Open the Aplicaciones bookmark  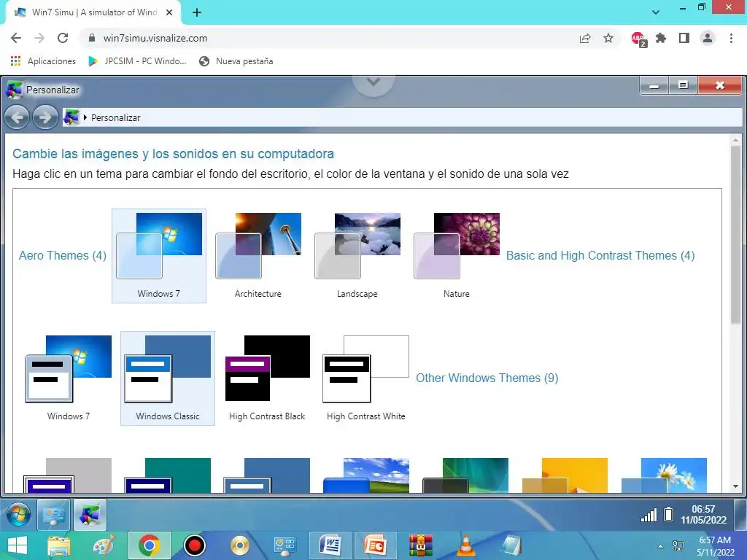pos(43,61)
